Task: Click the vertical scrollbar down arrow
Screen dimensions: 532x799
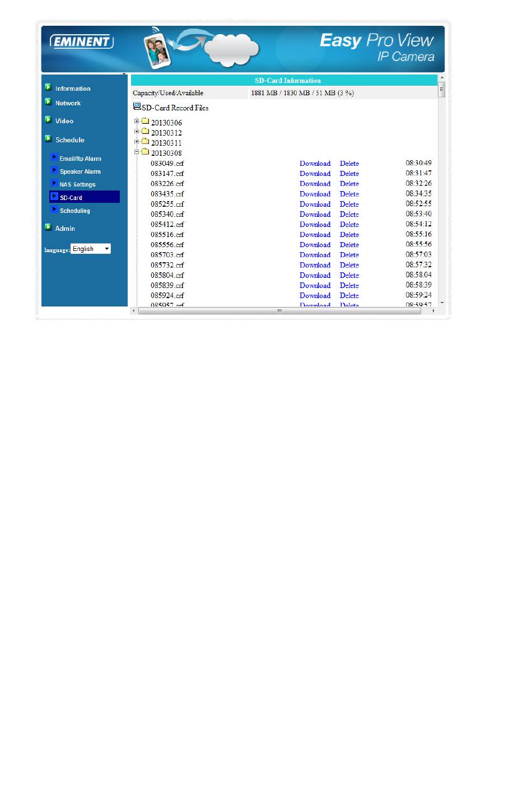Action: (x=442, y=303)
